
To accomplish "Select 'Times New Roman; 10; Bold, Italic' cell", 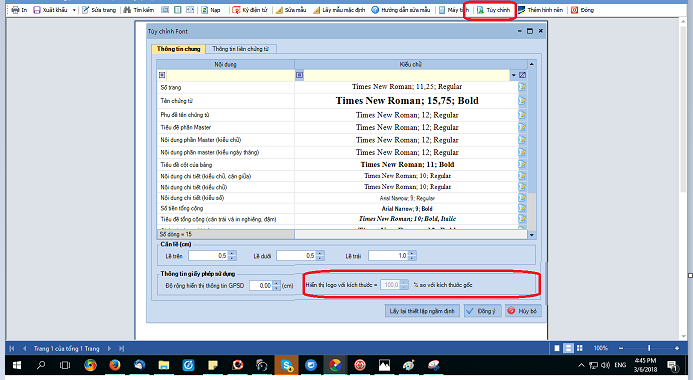I will pos(407,219).
